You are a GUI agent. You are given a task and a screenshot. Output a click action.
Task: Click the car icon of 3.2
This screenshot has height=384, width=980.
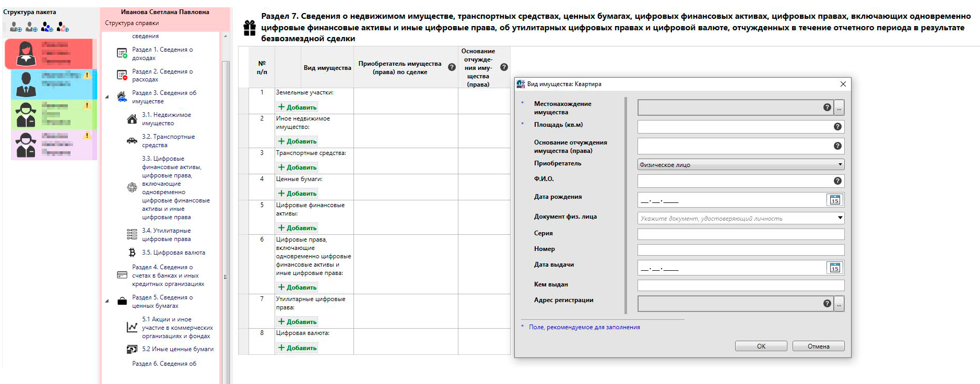[132, 140]
